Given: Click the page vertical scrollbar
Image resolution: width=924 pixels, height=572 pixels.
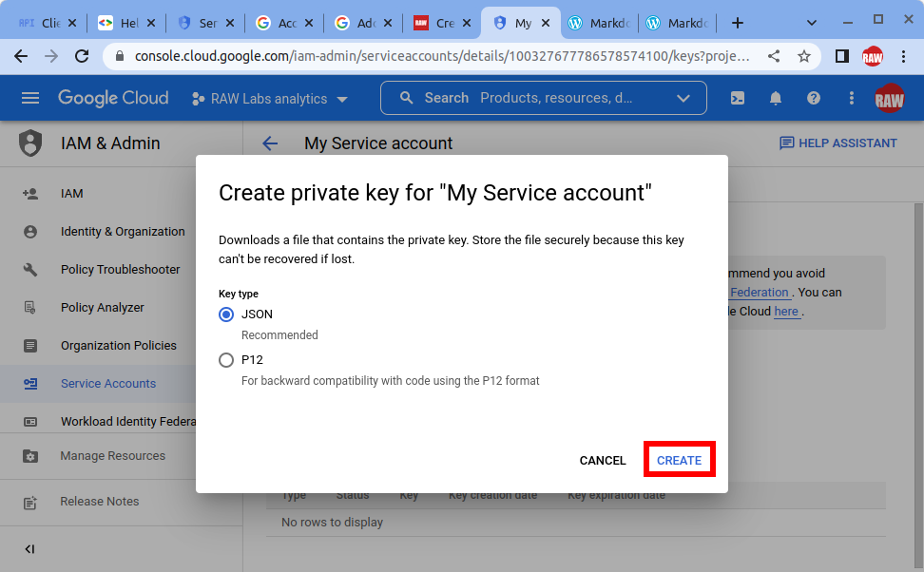Looking at the screenshot, I should pyautogui.click(x=918, y=387).
